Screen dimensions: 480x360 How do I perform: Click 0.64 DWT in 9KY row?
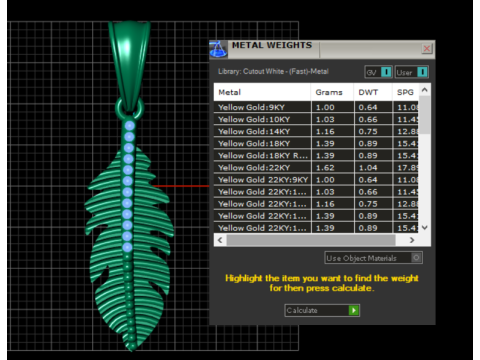(368, 107)
